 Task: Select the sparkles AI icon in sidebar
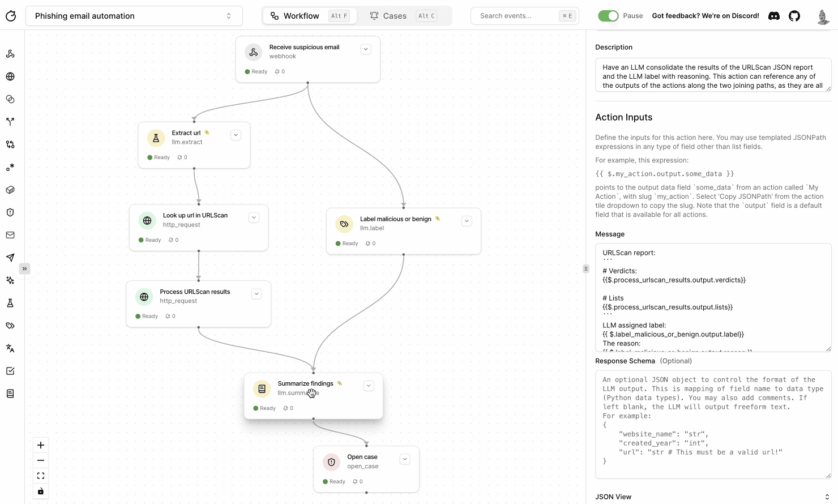pos(10,280)
